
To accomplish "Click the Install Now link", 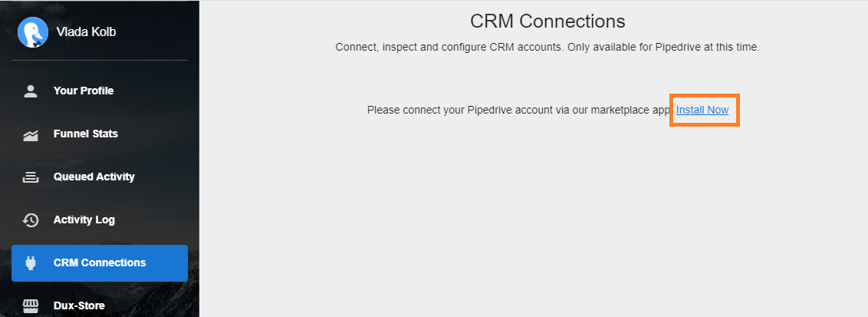I will (702, 110).
